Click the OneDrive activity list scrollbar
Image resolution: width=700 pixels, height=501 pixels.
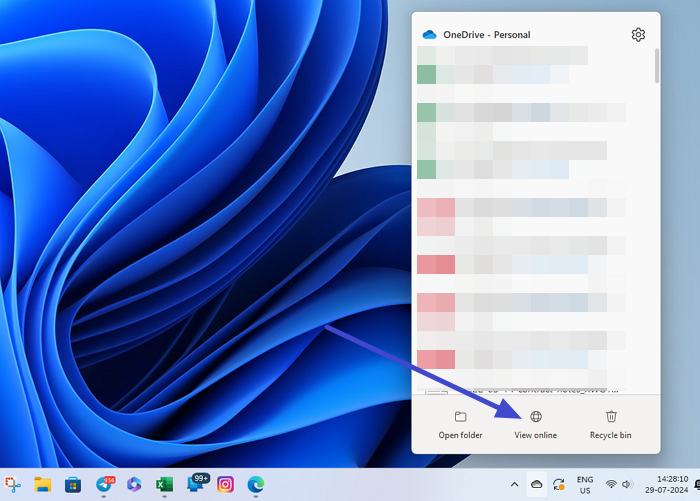click(x=656, y=65)
